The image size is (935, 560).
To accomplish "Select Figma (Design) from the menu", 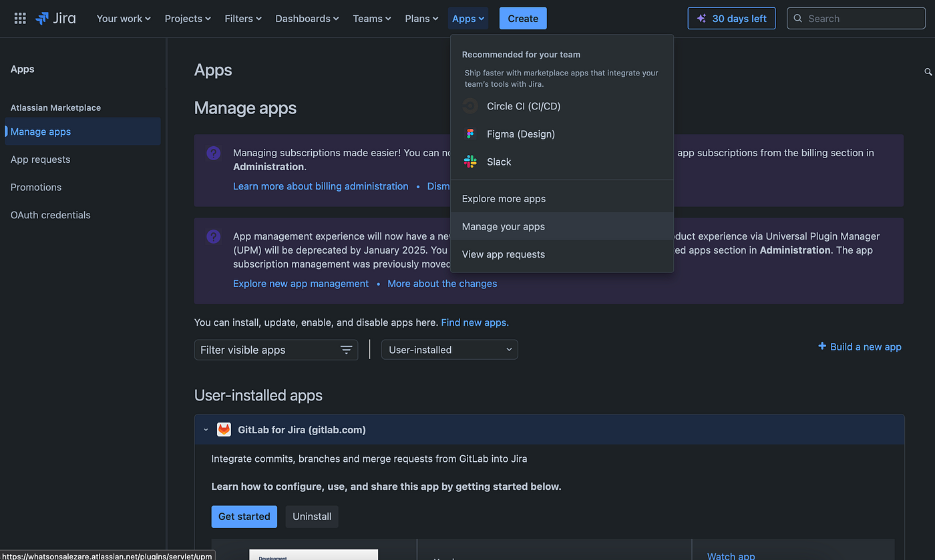I will coord(562,134).
